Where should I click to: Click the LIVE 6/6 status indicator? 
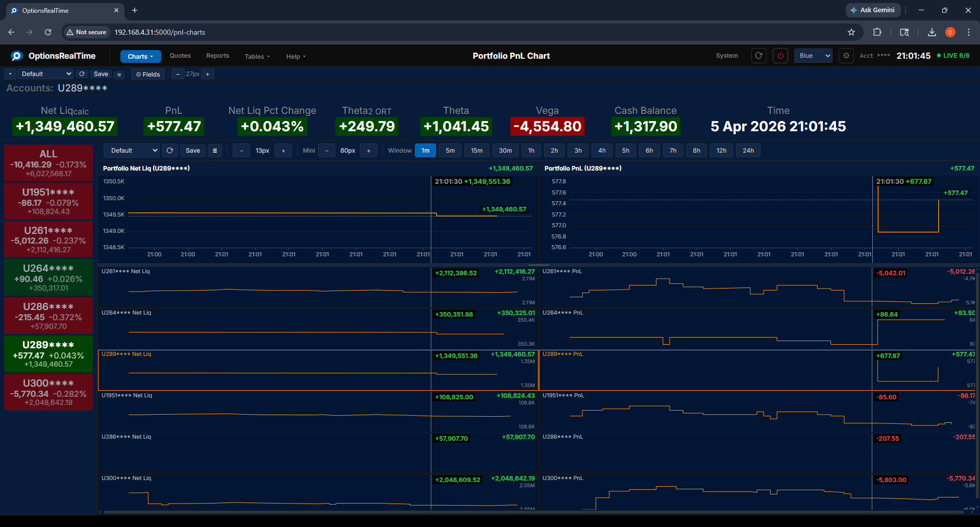tap(953, 56)
